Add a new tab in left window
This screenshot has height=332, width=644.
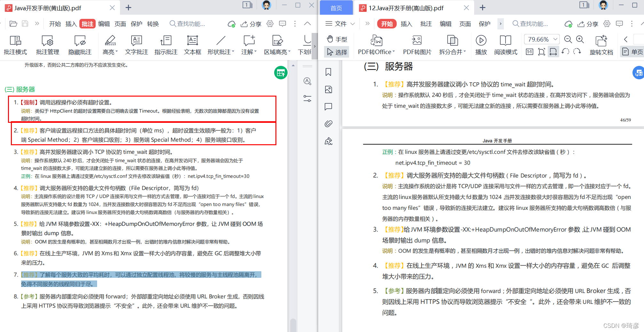click(x=128, y=7)
